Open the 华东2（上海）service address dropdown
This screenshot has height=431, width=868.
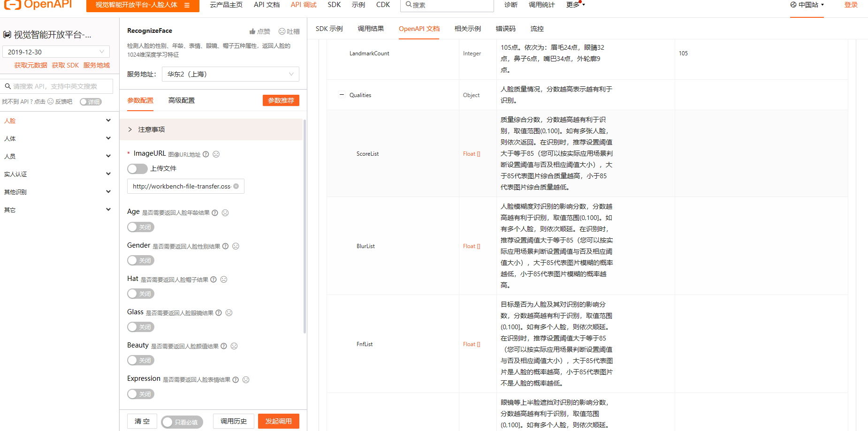pos(230,74)
